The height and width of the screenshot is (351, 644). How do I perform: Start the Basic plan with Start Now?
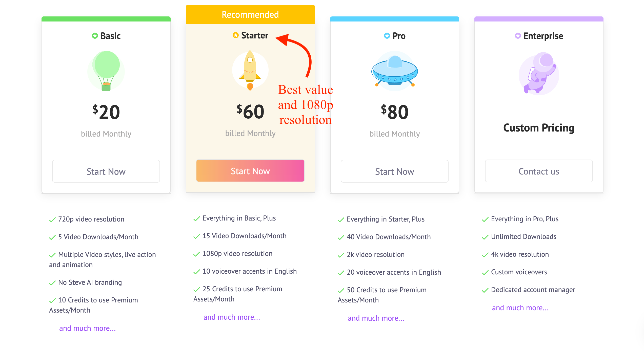106,171
